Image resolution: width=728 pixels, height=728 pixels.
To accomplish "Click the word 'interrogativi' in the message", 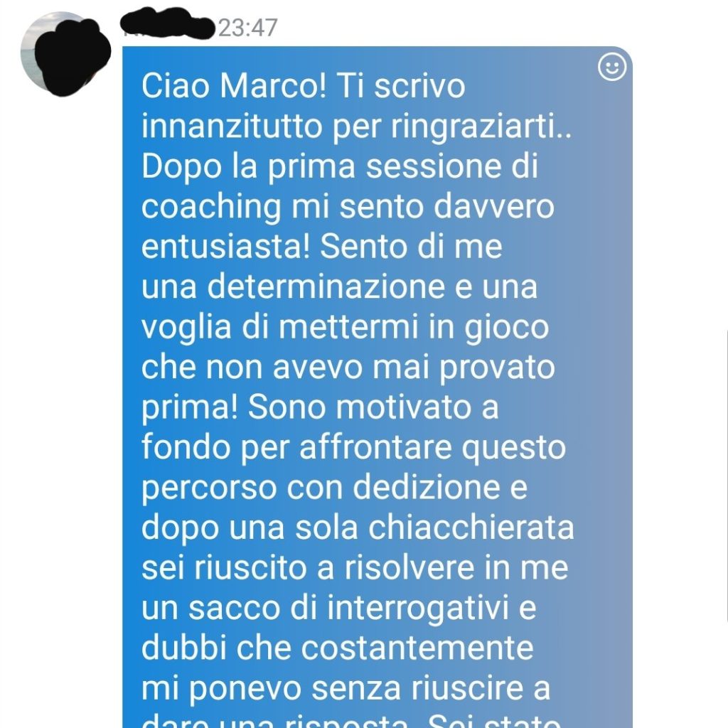I will tap(418, 609).
